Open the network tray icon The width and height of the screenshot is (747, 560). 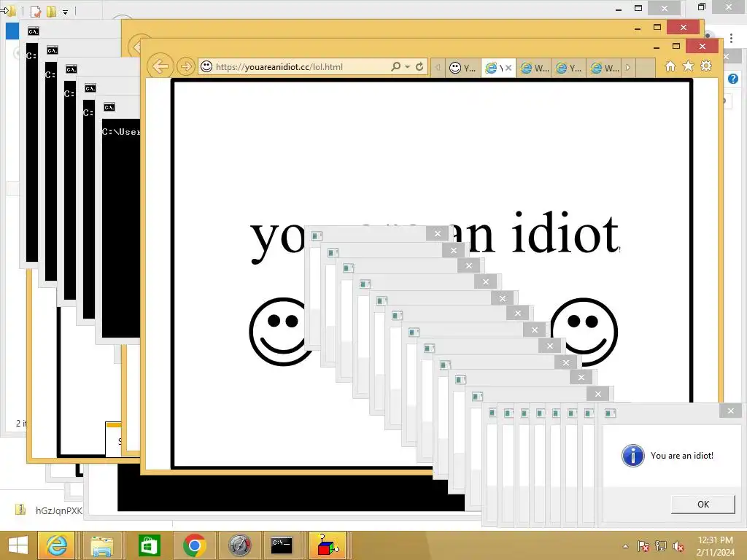(x=661, y=546)
